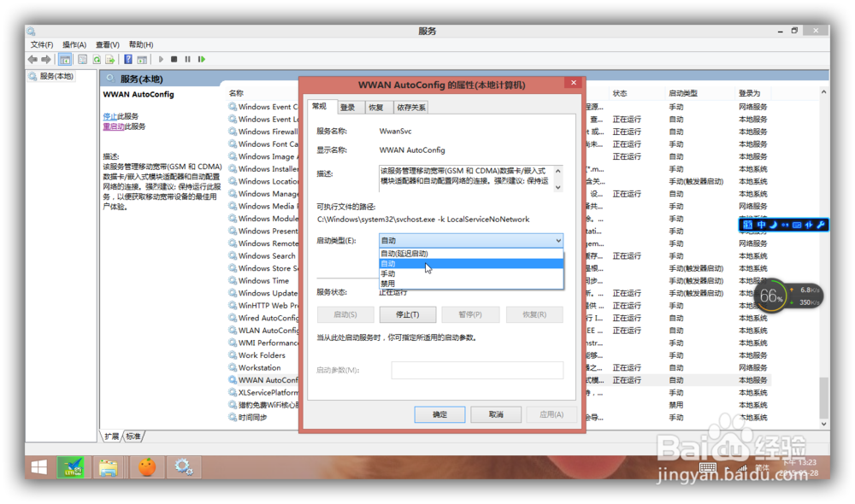Click gear icon beside 时间同步 service
Image resolution: width=855 pixels, height=504 pixels.
(233, 418)
